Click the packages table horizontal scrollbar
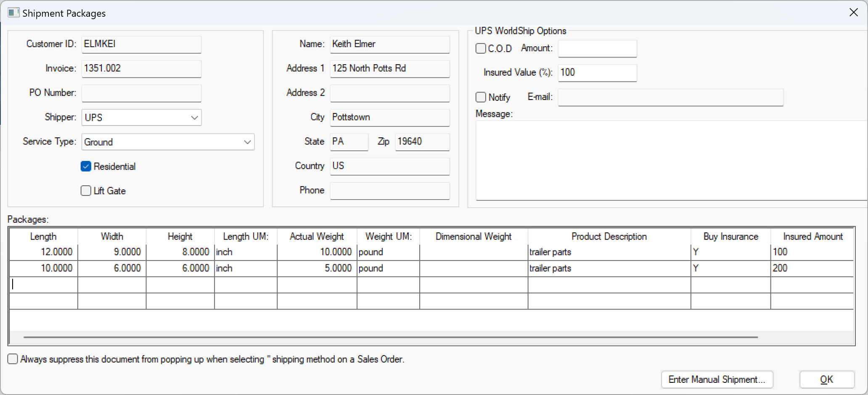Viewport: 868px width, 395px height. coord(391,337)
